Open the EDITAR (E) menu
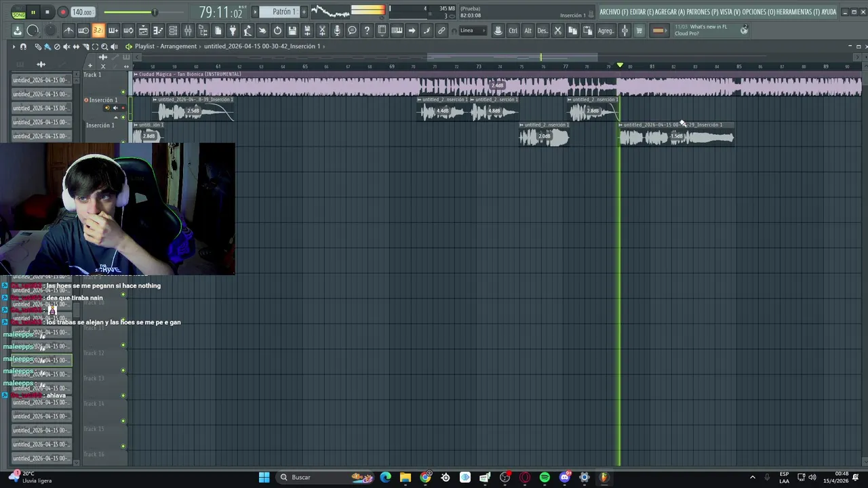This screenshot has height=488, width=868. pos(642,12)
